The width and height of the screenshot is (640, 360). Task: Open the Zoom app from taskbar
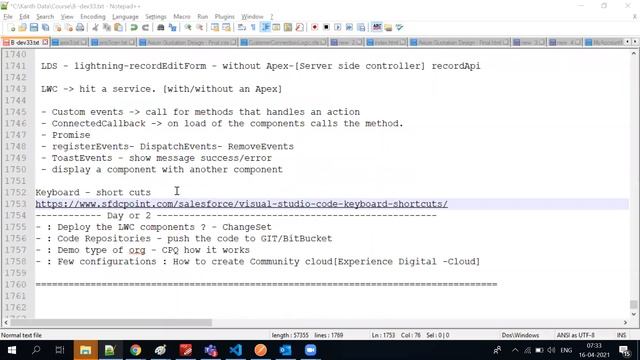[311, 350]
